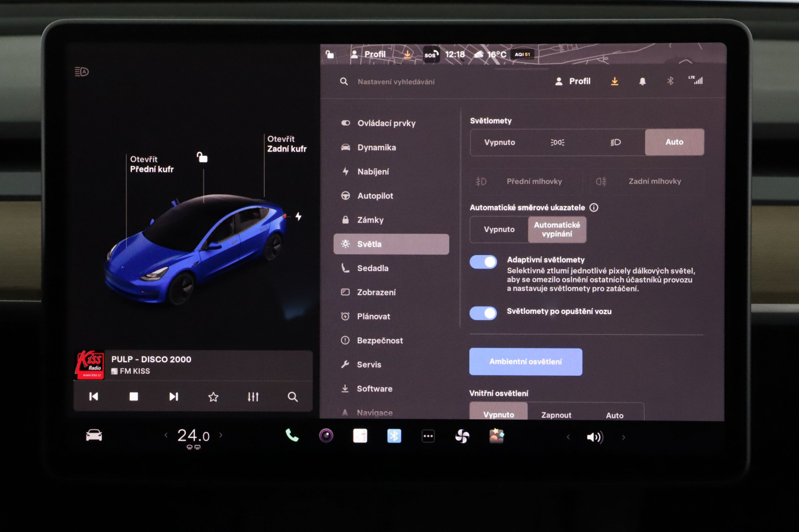Show more apps with three-dot icon
The height and width of the screenshot is (532, 799).
428,436
